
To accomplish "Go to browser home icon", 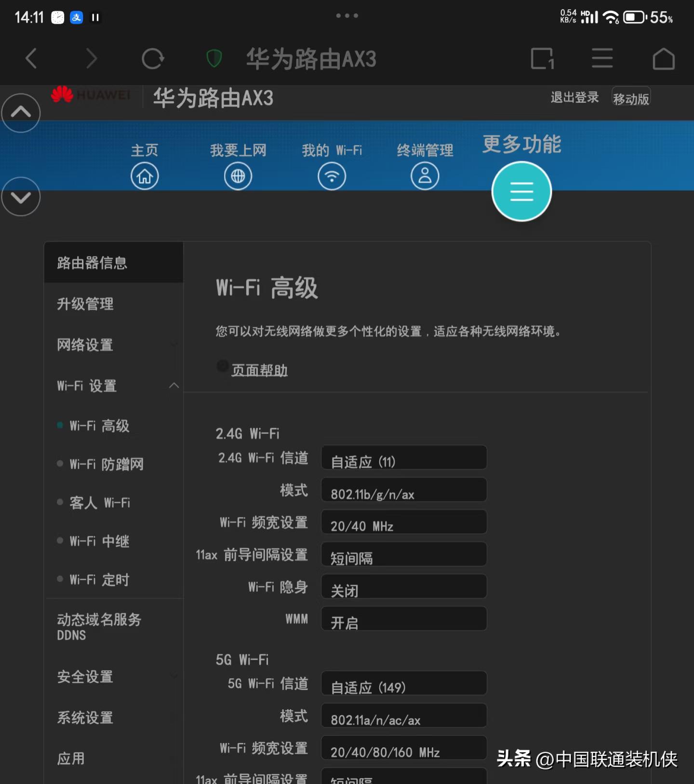I will [x=664, y=58].
